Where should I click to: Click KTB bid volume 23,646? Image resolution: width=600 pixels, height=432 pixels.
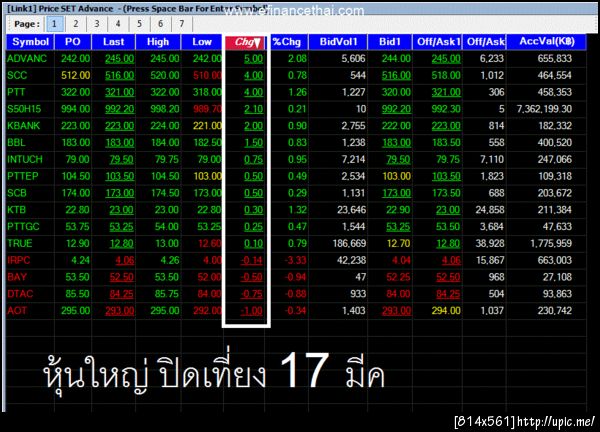click(x=352, y=210)
